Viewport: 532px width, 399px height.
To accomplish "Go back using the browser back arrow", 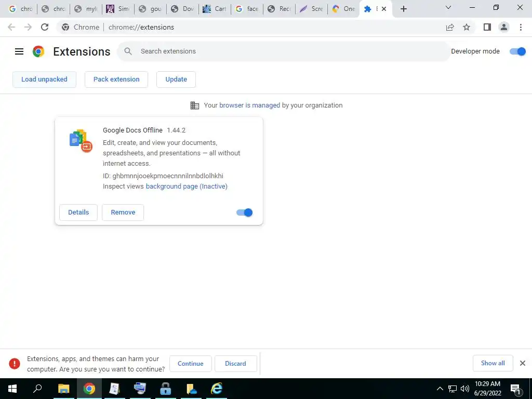I will 11,27.
